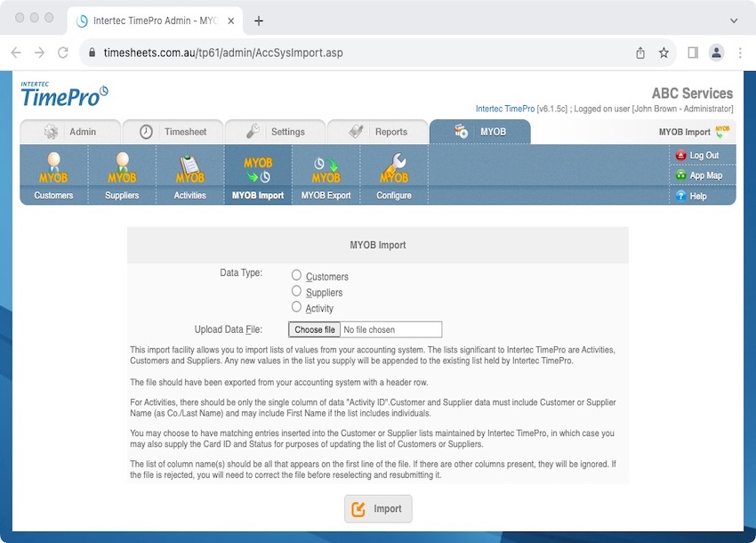Viewport: 756px width, 543px height.
Task: Reload the page with refresh icon
Action: (63, 53)
